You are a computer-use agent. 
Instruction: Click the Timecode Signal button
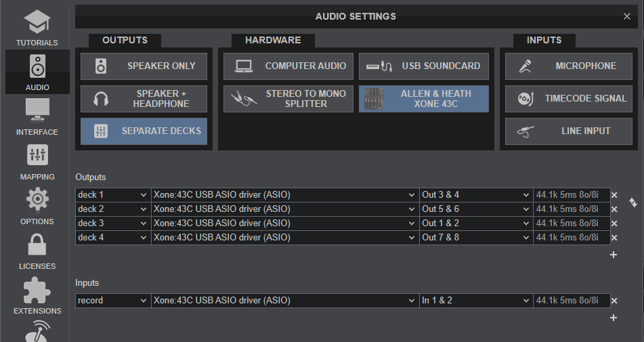[569, 99]
